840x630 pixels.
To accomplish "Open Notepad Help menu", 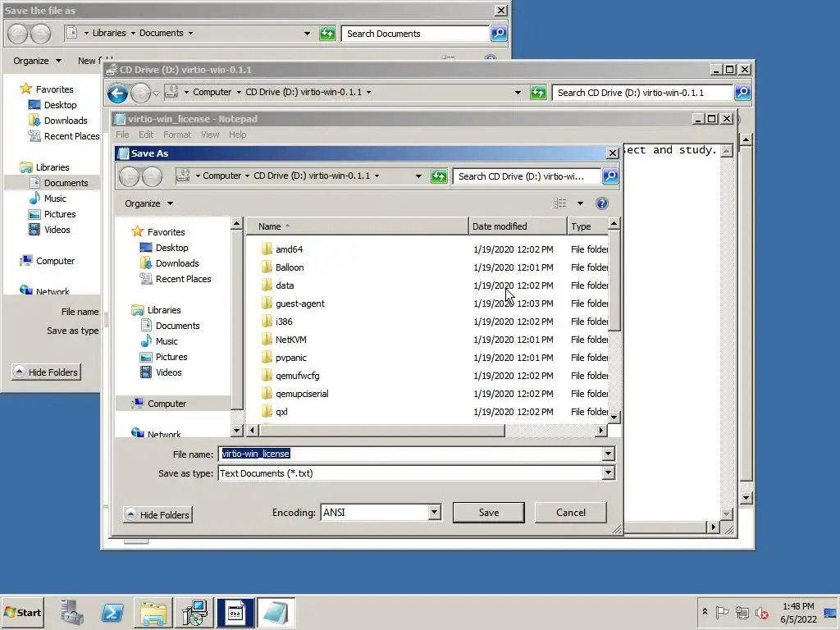I will [237, 135].
